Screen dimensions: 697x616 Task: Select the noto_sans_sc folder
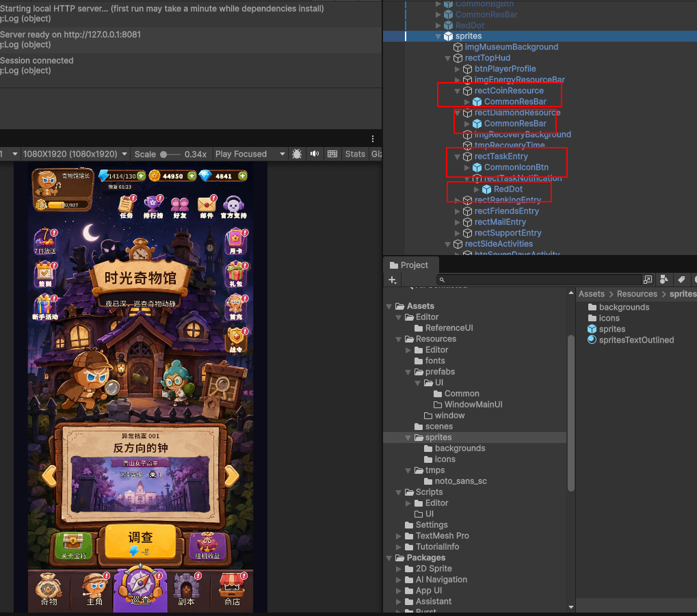[460, 481]
